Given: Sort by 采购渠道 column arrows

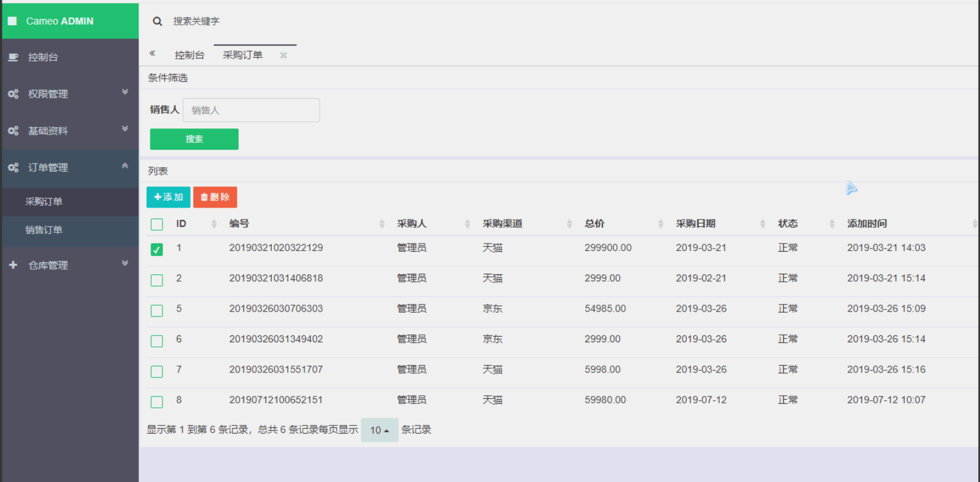Looking at the screenshot, I should (570, 224).
